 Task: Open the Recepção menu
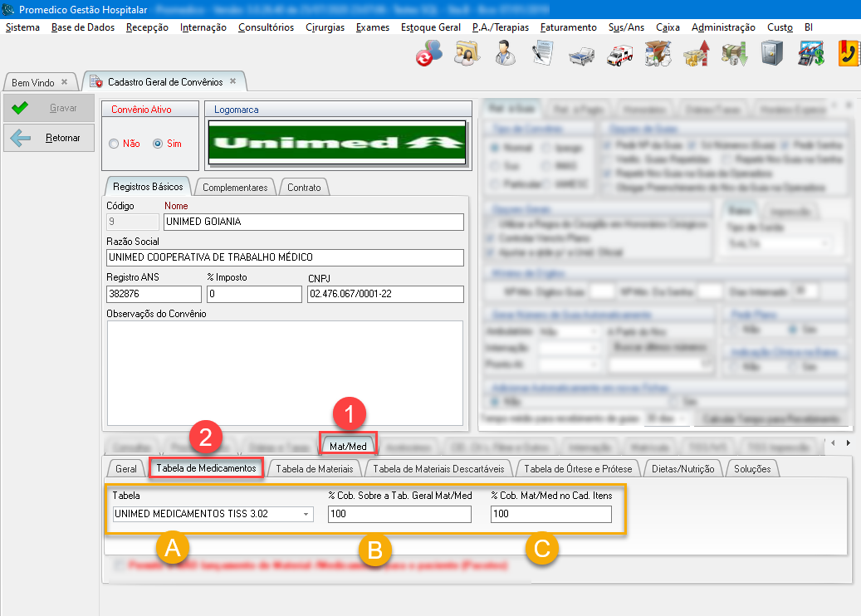tap(147, 27)
